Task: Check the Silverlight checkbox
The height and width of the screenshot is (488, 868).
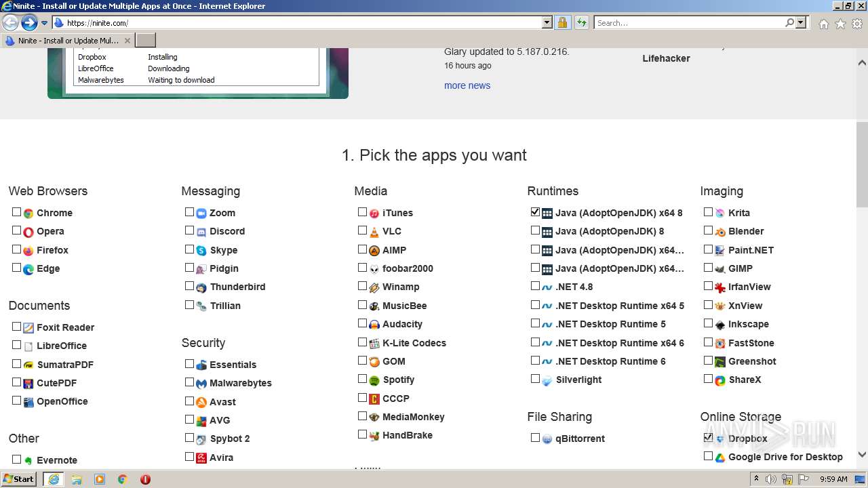Action: click(535, 379)
